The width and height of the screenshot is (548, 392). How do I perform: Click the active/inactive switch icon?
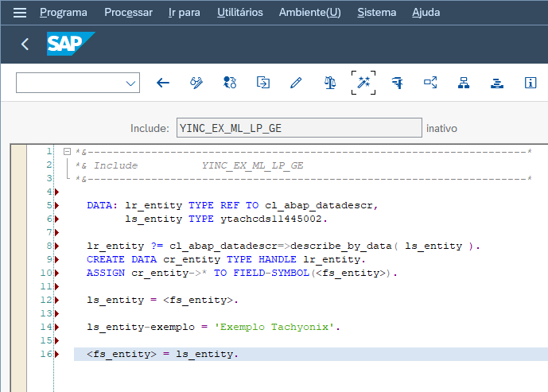click(x=230, y=83)
